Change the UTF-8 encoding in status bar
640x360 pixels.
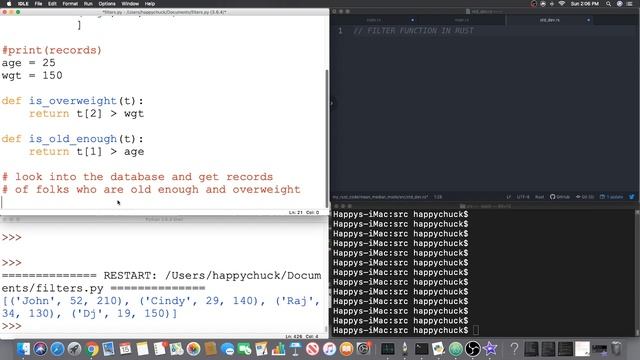pyautogui.click(x=523, y=197)
